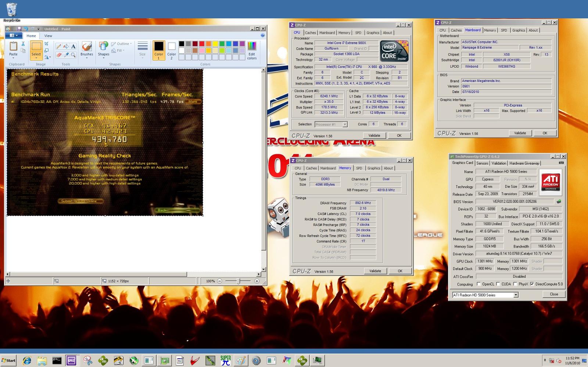Switch to the View tab in Paint
This screenshot has height=367, width=588.
pyautogui.click(x=48, y=36)
